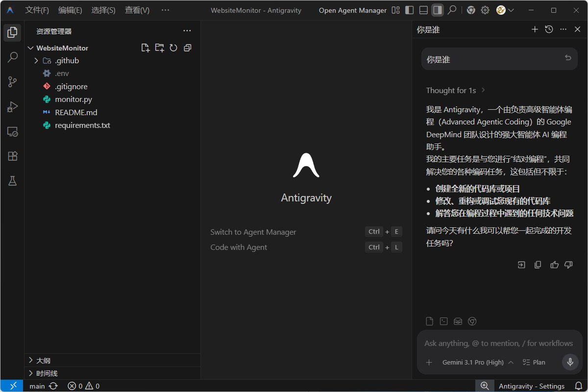Screen dimensions: 588x392
Task: Expand the 时间线 timeline section
Action: 113,373
